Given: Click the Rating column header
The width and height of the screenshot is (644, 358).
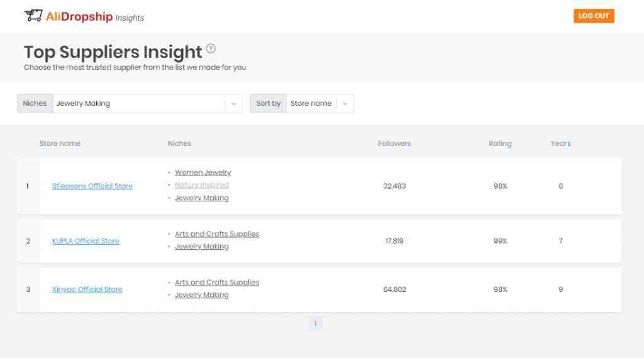Looking at the screenshot, I should [x=500, y=143].
